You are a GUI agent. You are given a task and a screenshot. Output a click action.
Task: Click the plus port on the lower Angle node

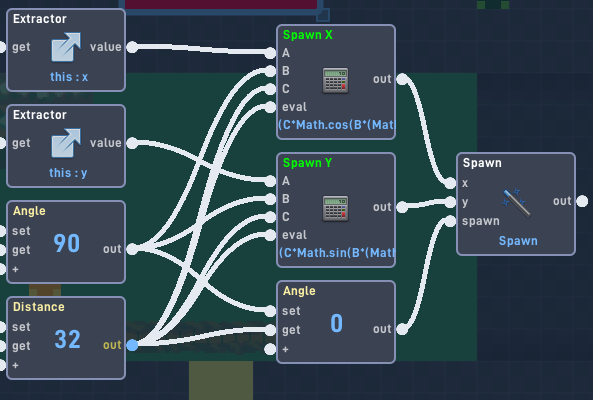click(x=270, y=349)
